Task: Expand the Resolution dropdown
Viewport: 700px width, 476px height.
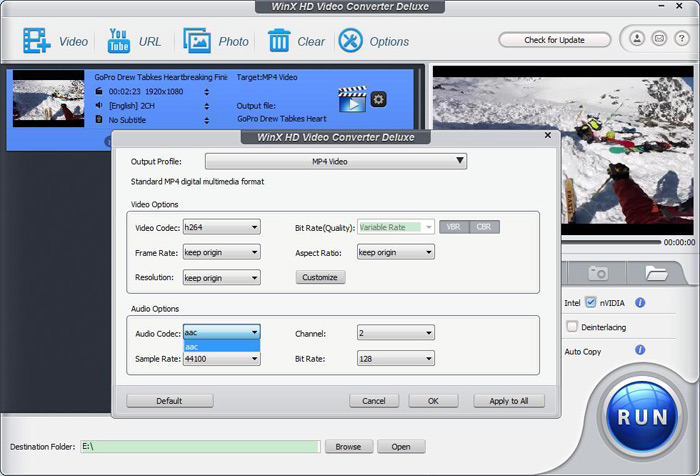Action: point(221,278)
